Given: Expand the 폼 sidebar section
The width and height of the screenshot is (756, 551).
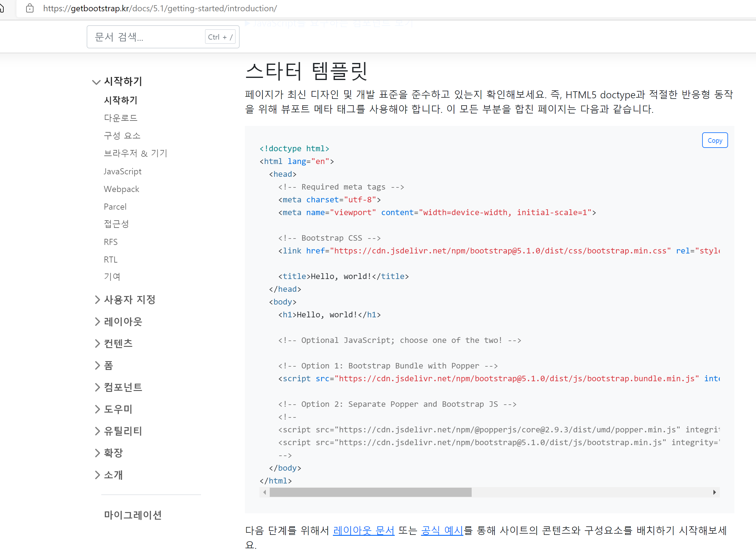Looking at the screenshot, I should tap(108, 365).
